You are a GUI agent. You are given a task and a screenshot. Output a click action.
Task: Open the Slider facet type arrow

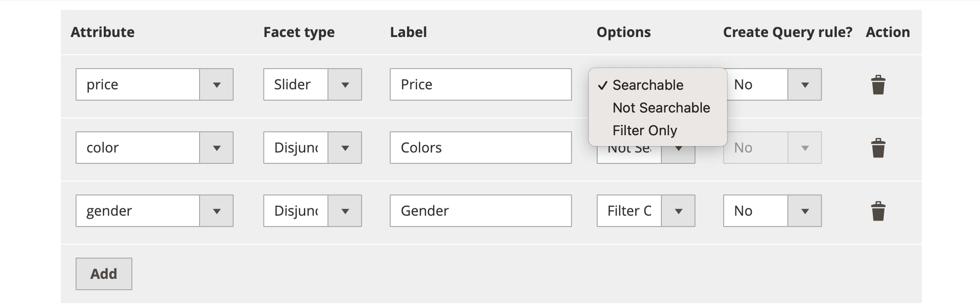pos(345,84)
